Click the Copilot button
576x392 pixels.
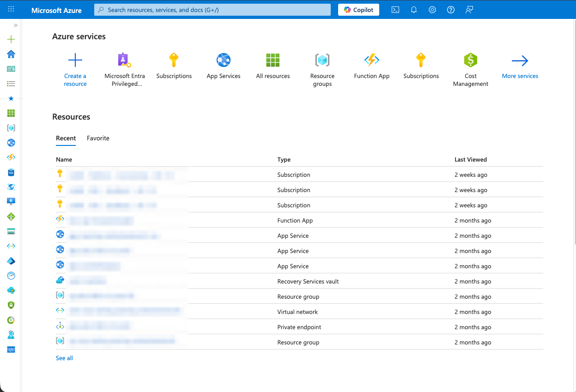point(358,10)
